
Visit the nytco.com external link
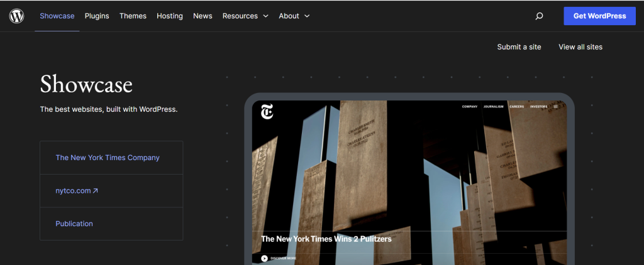77,191
